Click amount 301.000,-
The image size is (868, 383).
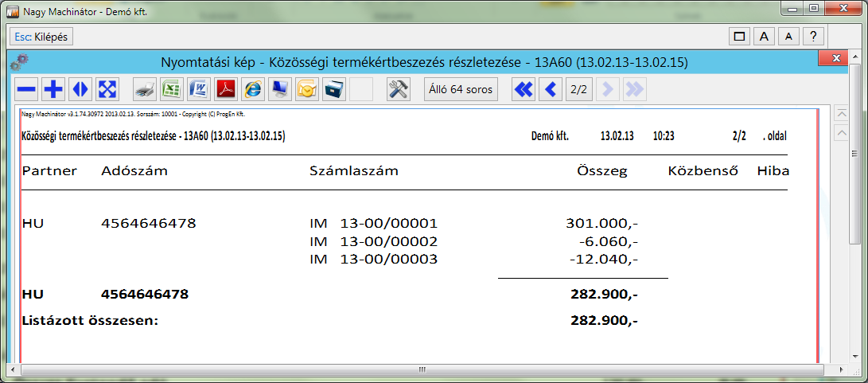[602, 224]
